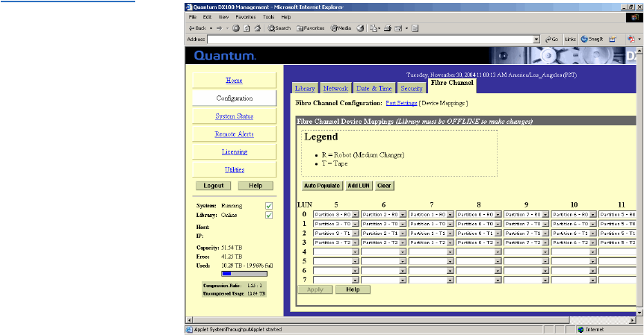Click the SnagIt toolbar button
The width and height of the screenshot is (644, 335).
tap(592, 40)
